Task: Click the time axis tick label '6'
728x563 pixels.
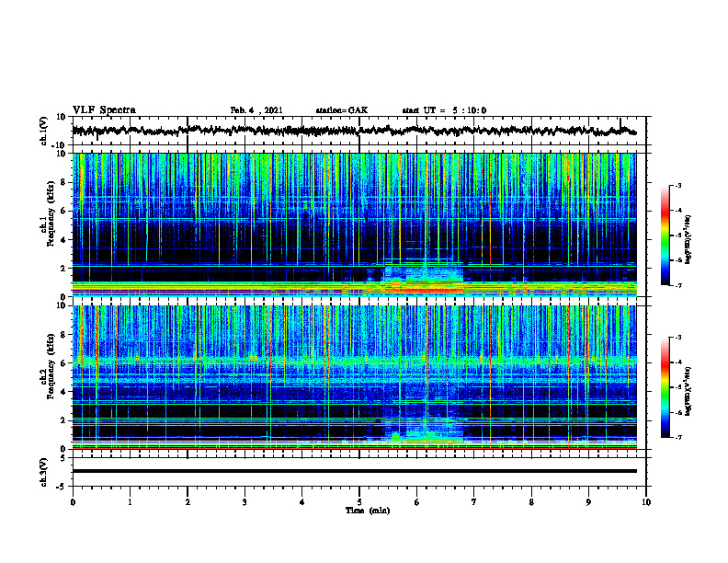Action: 417,502
